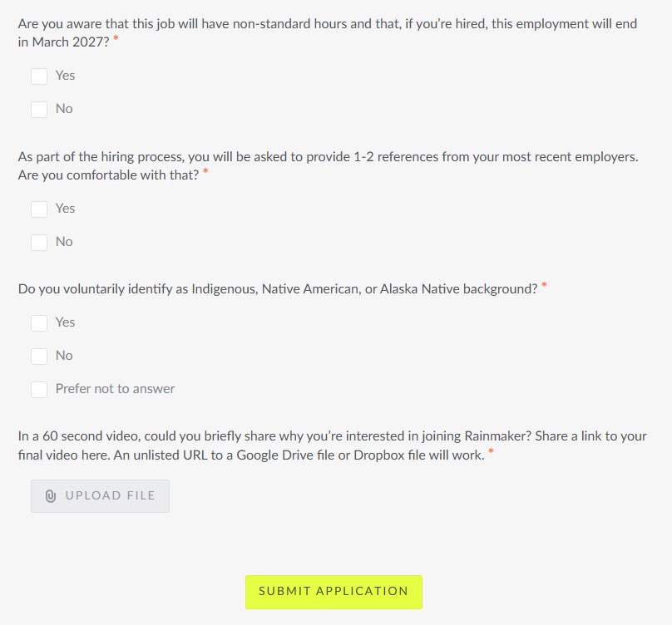This screenshot has width=672, height=625.
Task: Select No checkbox for Indigenous identification question
Action: [x=39, y=357]
